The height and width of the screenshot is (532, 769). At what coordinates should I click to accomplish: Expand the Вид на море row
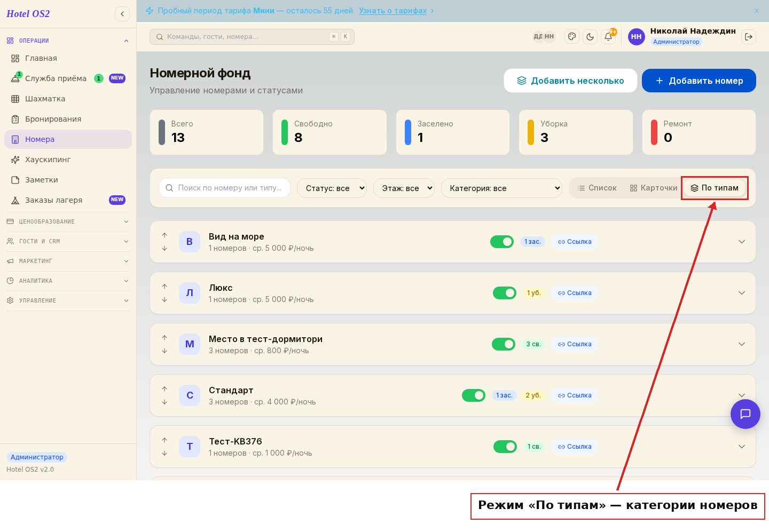tap(742, 242)
